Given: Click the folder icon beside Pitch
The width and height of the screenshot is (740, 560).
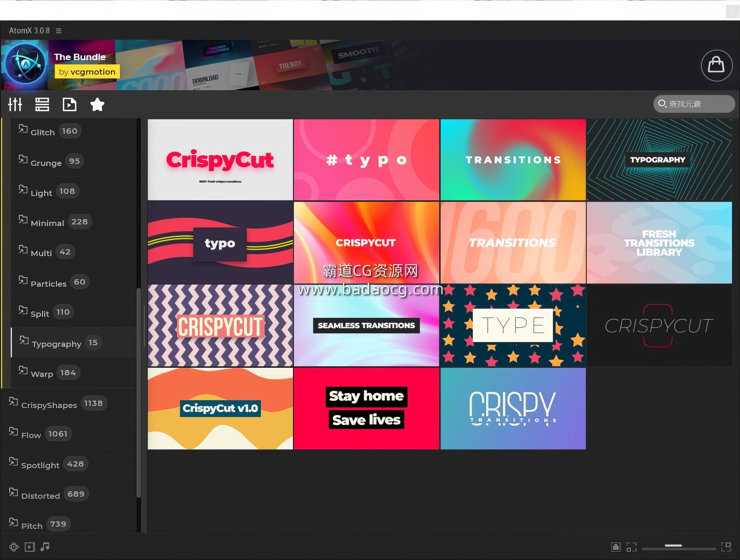Looking at the screenshot, I should tap(13, 522).
